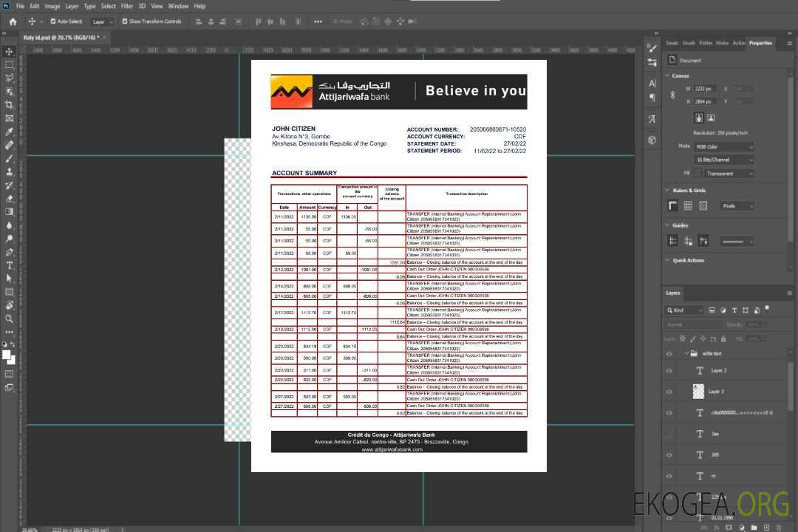Collapse the 'edite text' layer group
The height and width of the screenshot is (532, 798).
(x=686, y=353)
